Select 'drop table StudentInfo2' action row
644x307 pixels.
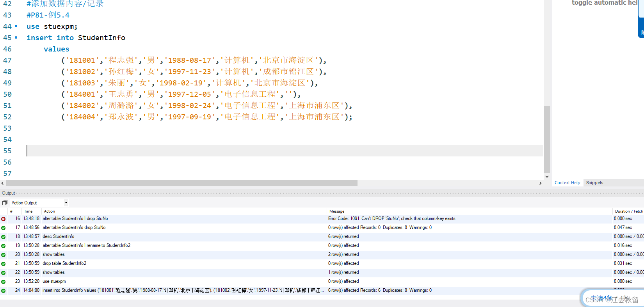[x=65, y=263]
